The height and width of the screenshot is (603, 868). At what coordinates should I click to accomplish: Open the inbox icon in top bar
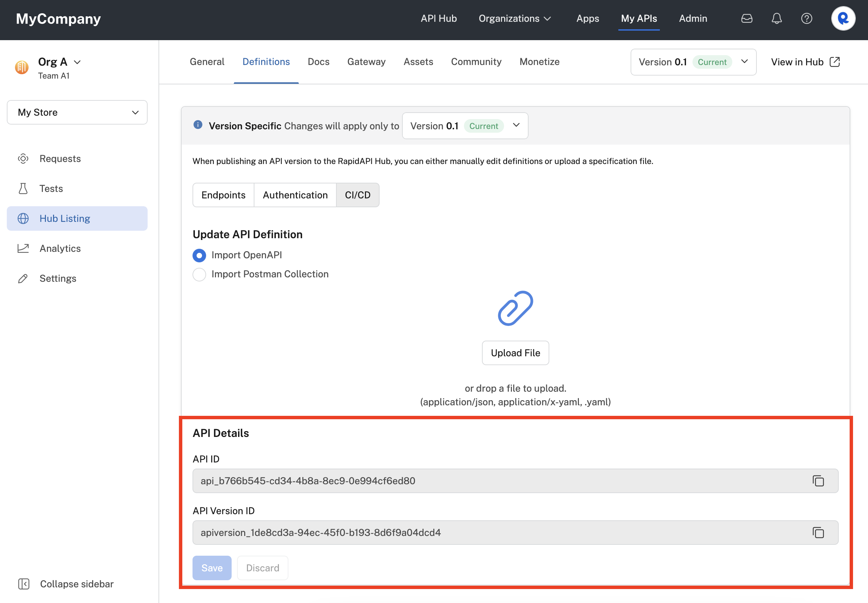[747, 18]
